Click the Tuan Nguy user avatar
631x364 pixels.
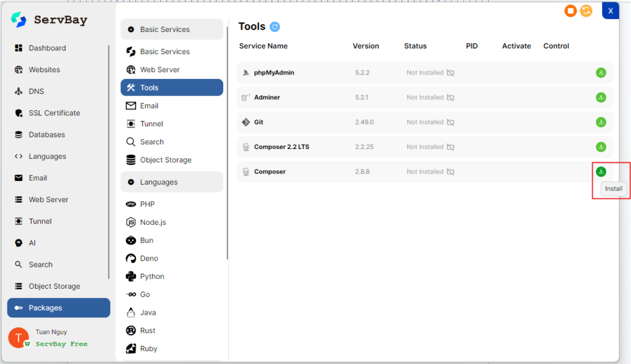[18, 338]
